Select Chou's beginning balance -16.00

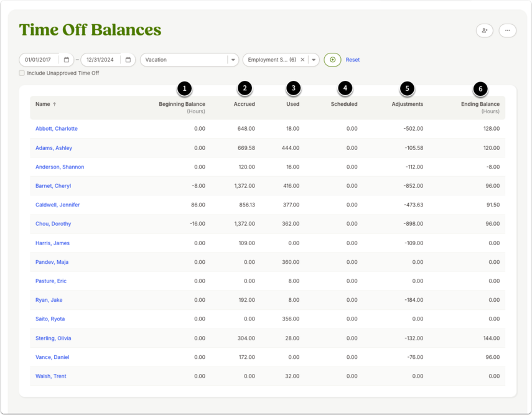pyautogui.click(x=197, y=224)
